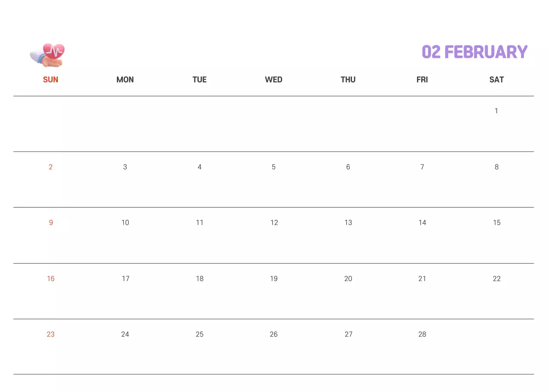
Task: Click date 5 on Wednesday
Action: (274, 167)
